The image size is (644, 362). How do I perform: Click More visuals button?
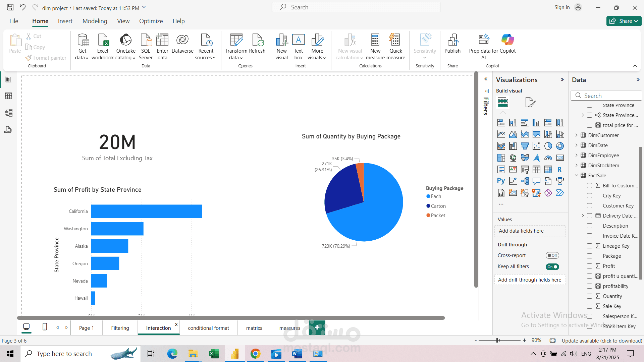click(x=317, y=47)
